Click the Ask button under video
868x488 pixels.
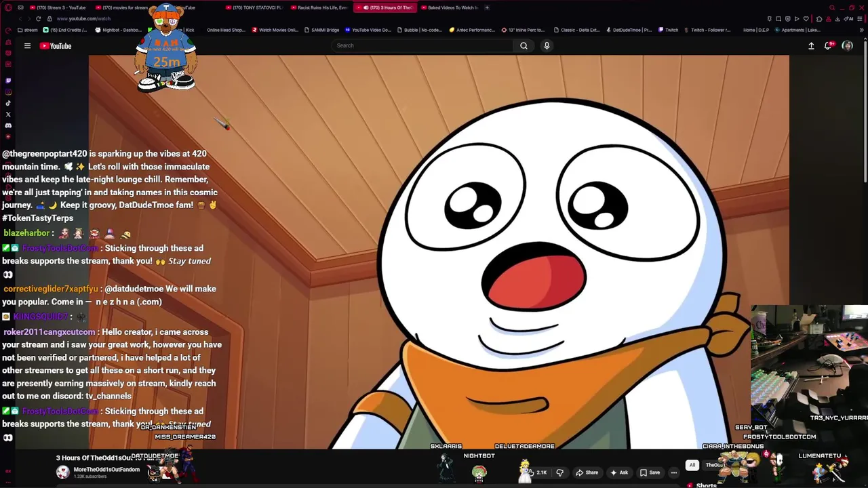point(619,472)
